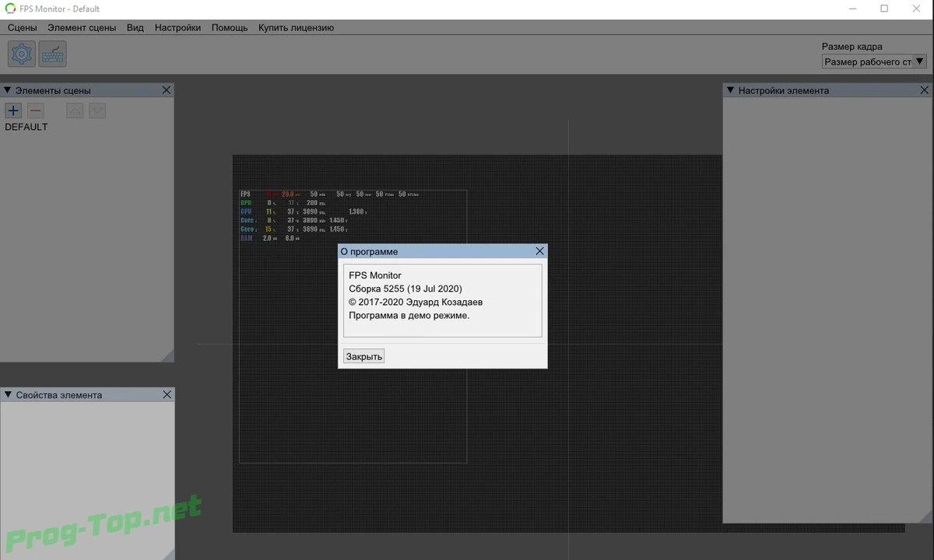
Task: Click the FPS row in overlay preview
Action: pos(329,194)
